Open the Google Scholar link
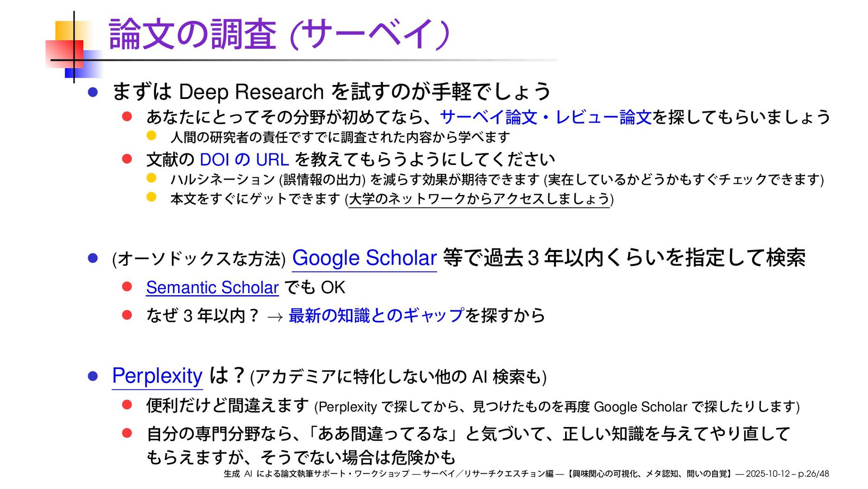Image resolution: width=868 pixels, height=489 pixels. pyautogui.click(x=364, y=258)
